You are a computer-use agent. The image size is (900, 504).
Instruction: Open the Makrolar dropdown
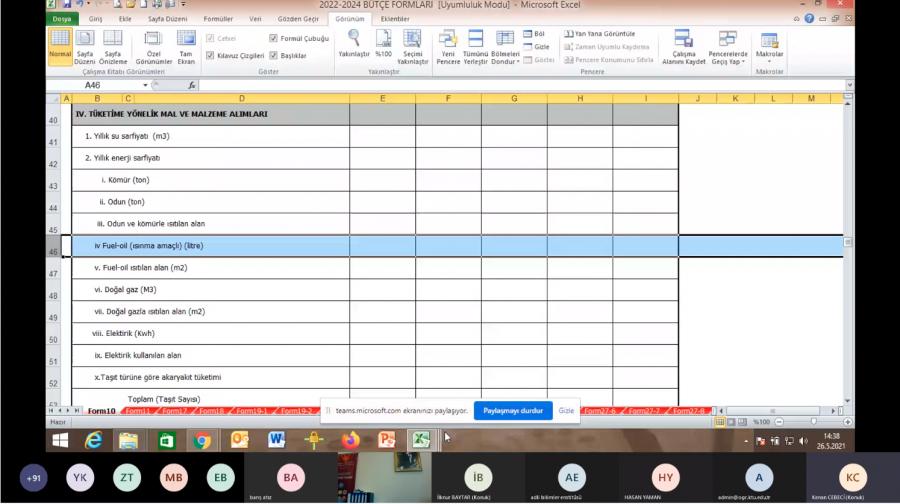pos(769,46)
